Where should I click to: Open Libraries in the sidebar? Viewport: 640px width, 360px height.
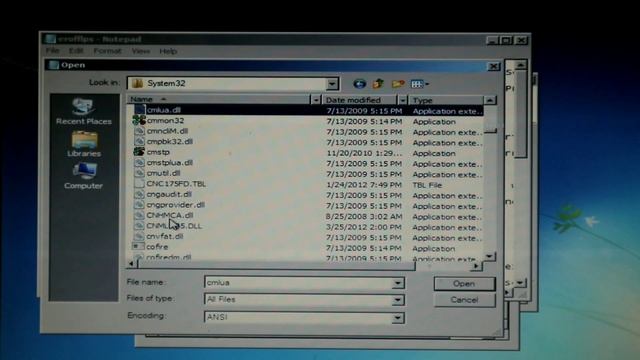[x=84, y=144]
